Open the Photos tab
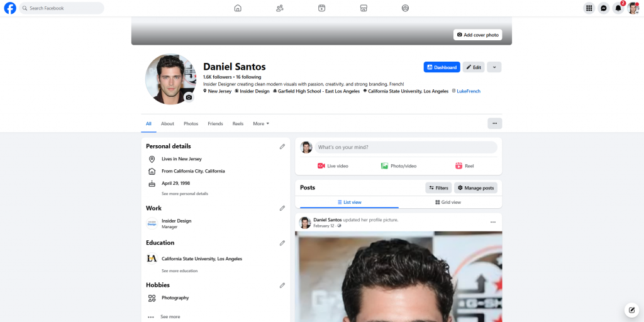This screenshot has height=322, width=644. pos(191,124)
